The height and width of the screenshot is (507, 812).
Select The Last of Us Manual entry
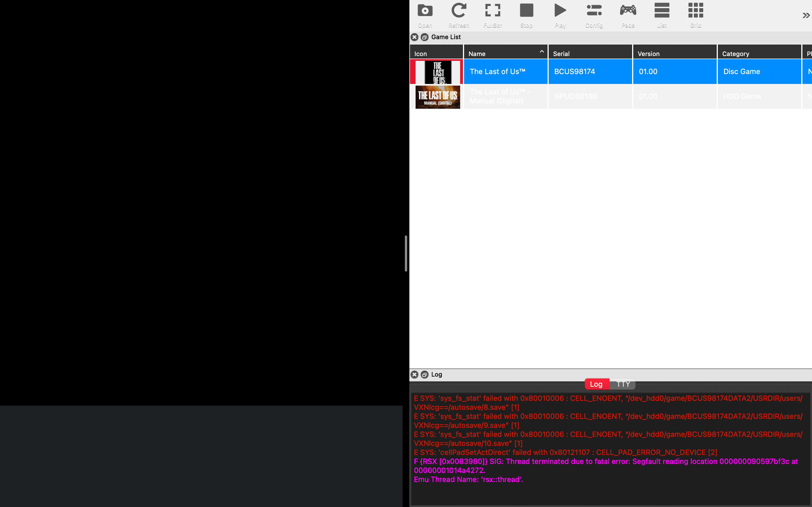coord(505,97)
